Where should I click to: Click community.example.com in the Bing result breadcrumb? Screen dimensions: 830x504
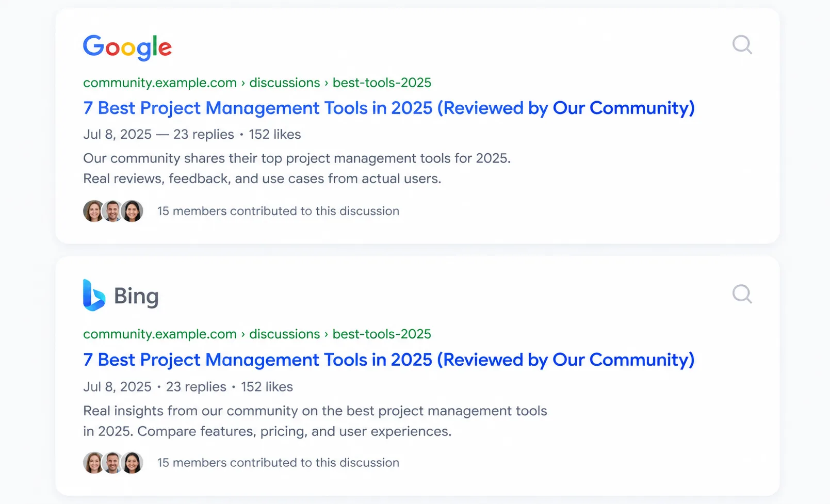[x=160, y=334]
